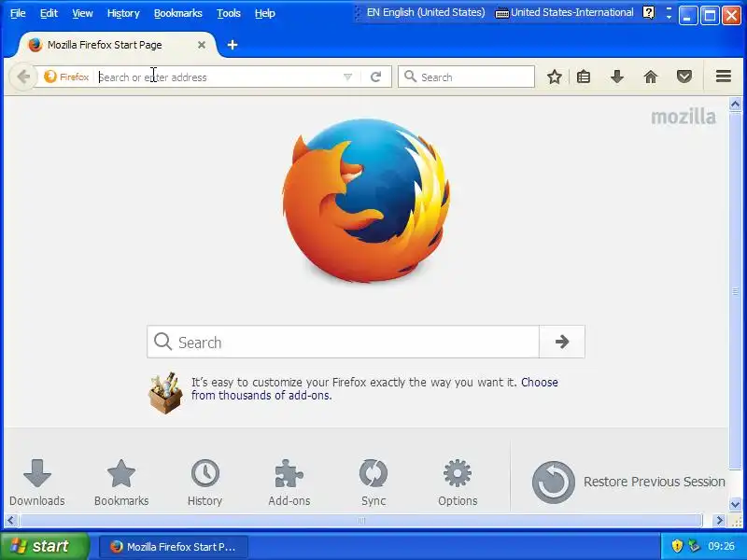The height and width of the screenshot is (560, 747).
Task: Open the address bar history dropdown
Action: coord(347,77)
